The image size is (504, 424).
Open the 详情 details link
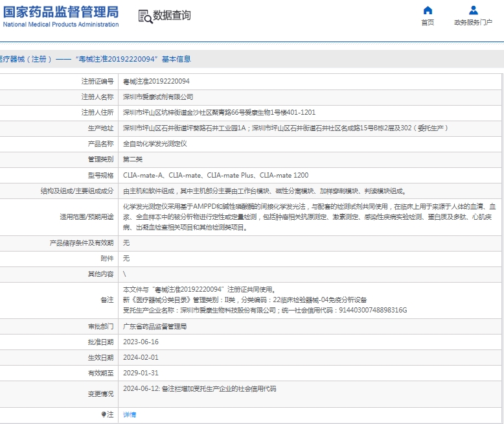(x=130, y=415)
